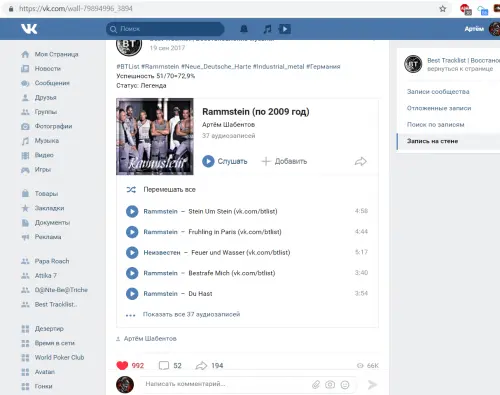Open playlist author Артём Шабентов
This screenshot has height=395, width=500.
click(228, 124)
